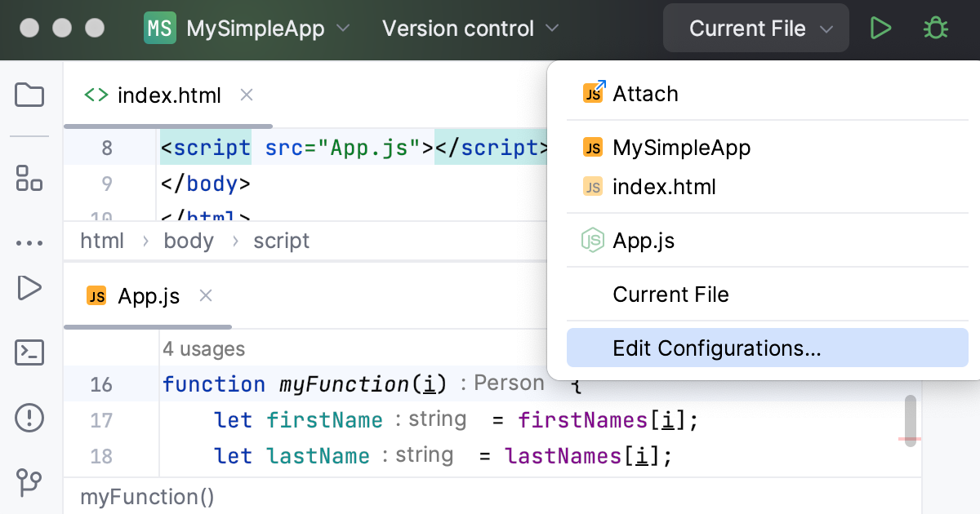Click the body breadcrumb item
Viewport: 980px width, 514px height.
click(x=189, y=241)
